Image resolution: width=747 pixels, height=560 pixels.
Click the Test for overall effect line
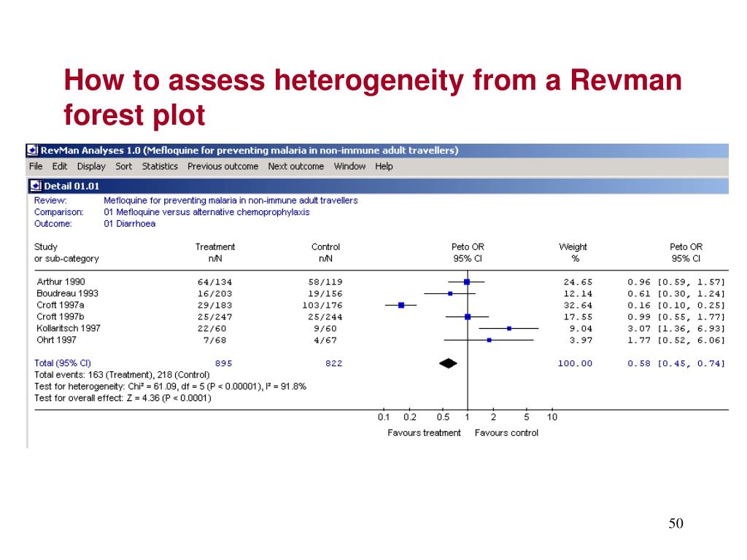(123, 398)
